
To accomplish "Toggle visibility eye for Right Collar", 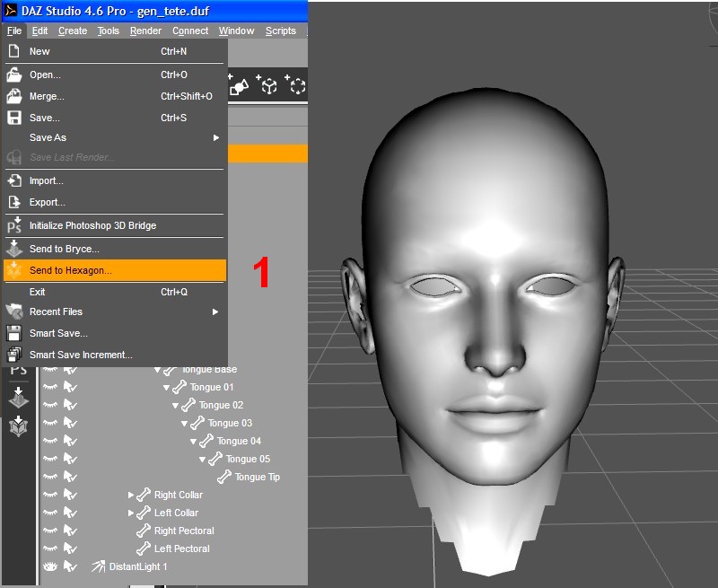I will 50,495.
